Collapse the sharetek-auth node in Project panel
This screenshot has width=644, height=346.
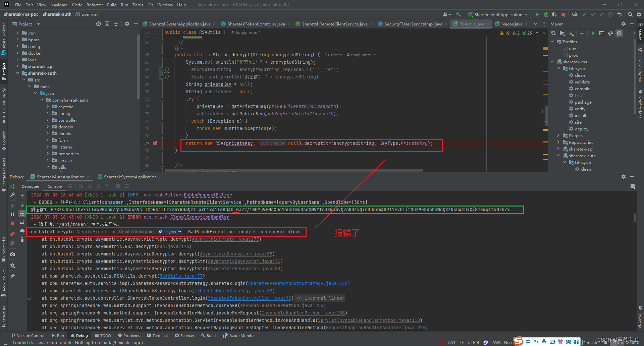click(18, 73)
